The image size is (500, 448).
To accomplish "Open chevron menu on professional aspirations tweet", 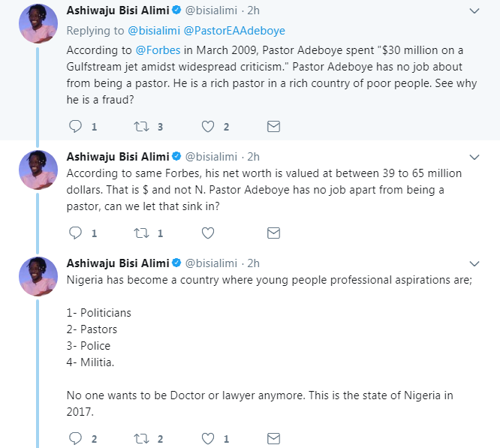I will [x=474, y=263].
